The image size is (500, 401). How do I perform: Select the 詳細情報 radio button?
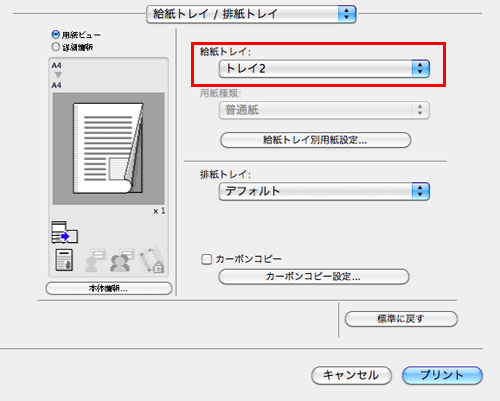pyautogui.click(x=56, y=47)
